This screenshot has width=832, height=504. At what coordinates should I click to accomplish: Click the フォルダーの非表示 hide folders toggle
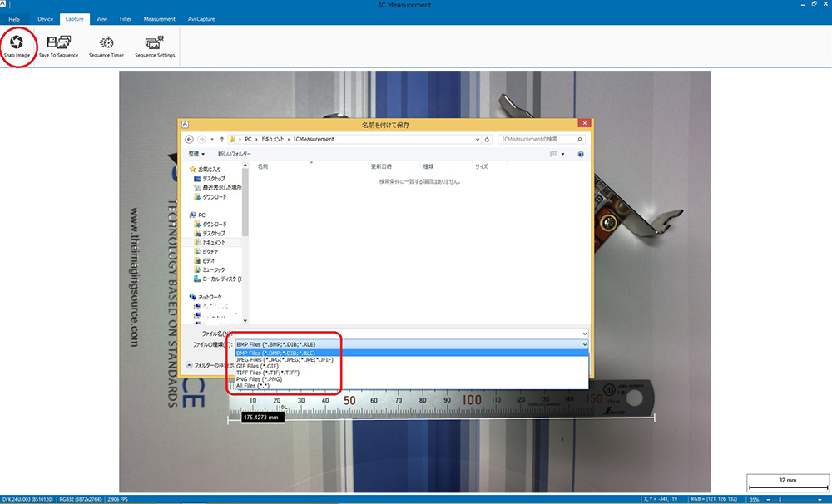pyautogui.click(x=210, y=366)
